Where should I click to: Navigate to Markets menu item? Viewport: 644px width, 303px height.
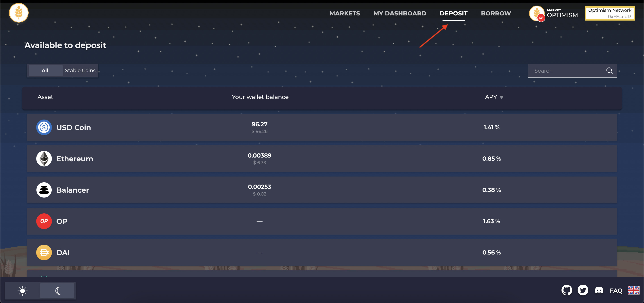(x=344, y=13)
